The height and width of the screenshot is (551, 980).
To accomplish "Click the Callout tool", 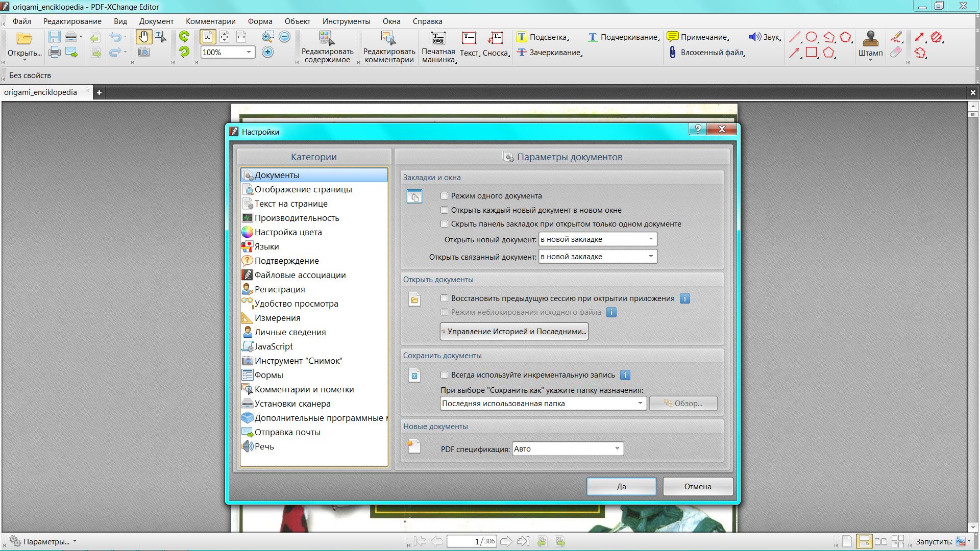I will coord(495,44).
